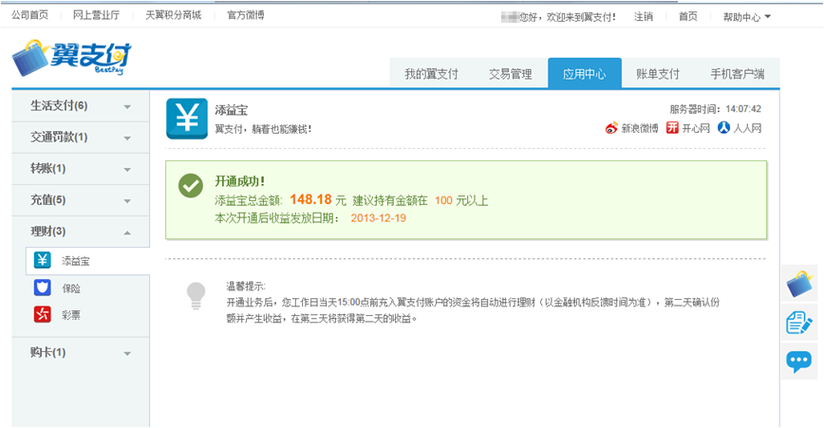
Task: Expand the 交通罚款(1) section arrow
Action: click(127, 138)
